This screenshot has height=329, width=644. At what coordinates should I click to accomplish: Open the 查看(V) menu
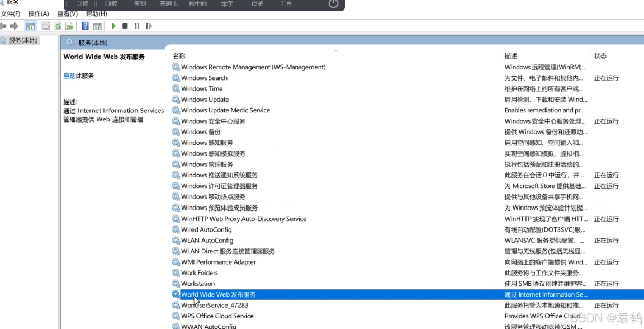coord(67,13)
